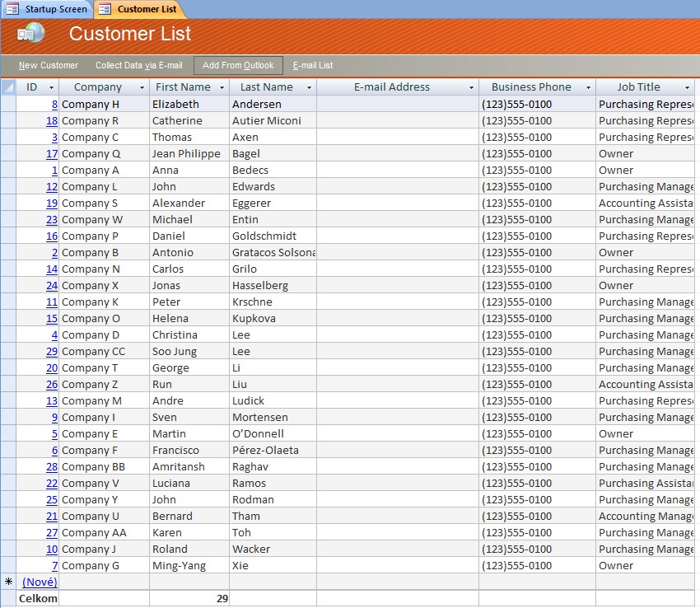The image size is (700, 608).
Task: Open the Job Title column dropdown arrow
Action: pos(687,87)
